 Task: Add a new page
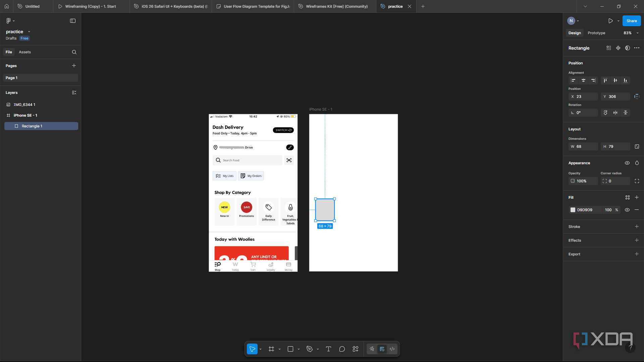(74, 66)
